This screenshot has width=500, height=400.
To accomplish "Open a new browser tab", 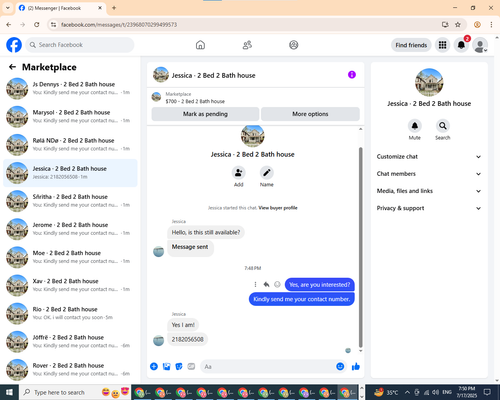I will click(114, 8).
